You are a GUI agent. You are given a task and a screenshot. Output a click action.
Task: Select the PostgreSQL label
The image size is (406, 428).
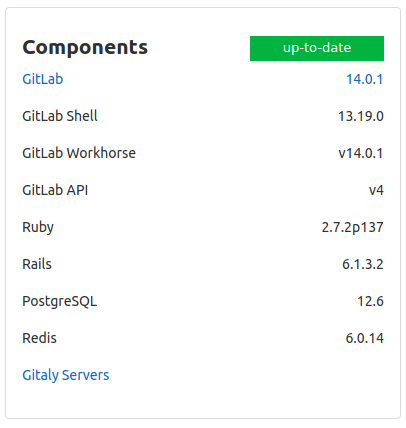click(60, 301)
